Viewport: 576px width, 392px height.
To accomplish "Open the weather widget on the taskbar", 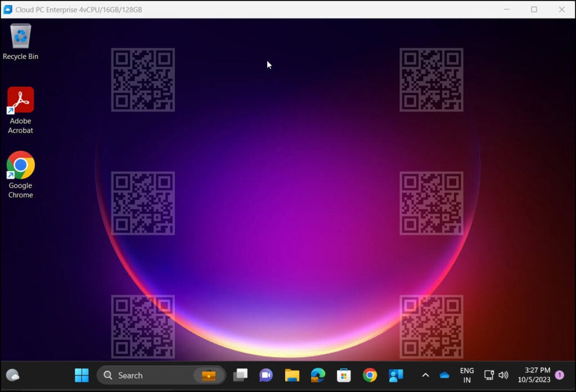I will point(13,375).
